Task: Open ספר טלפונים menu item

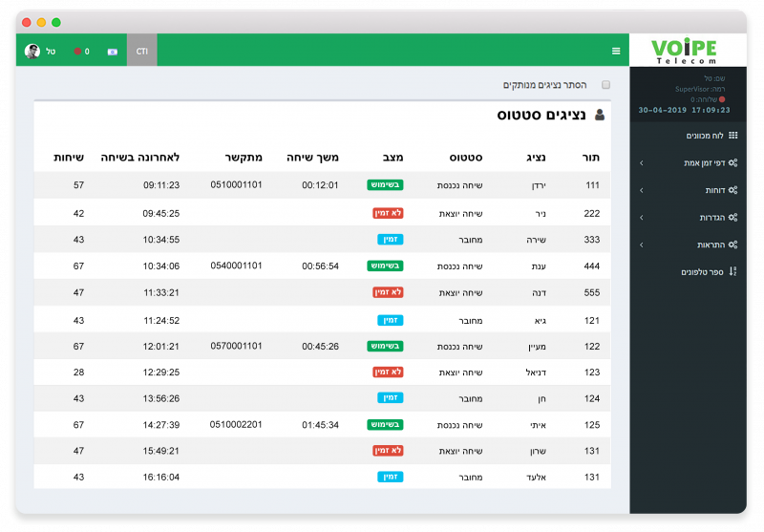Action: pyautogui.click(x=702, y=272)
